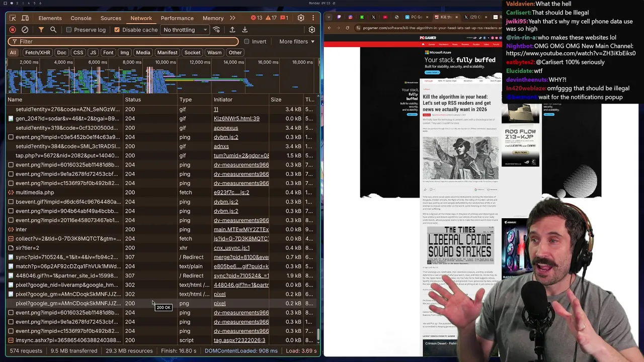Filter requests by JS type
Viewport: 644px width, 362px height.
pyautogui.click(x=93, y=52)
